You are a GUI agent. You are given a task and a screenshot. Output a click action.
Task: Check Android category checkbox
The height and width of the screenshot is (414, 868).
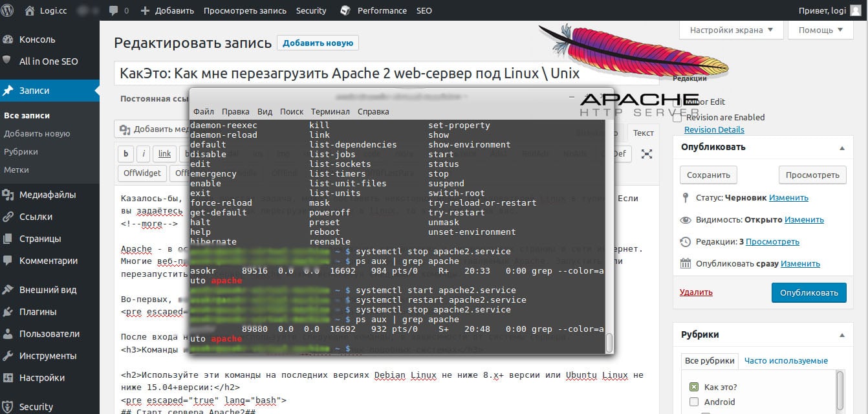[x=694, y=402]
